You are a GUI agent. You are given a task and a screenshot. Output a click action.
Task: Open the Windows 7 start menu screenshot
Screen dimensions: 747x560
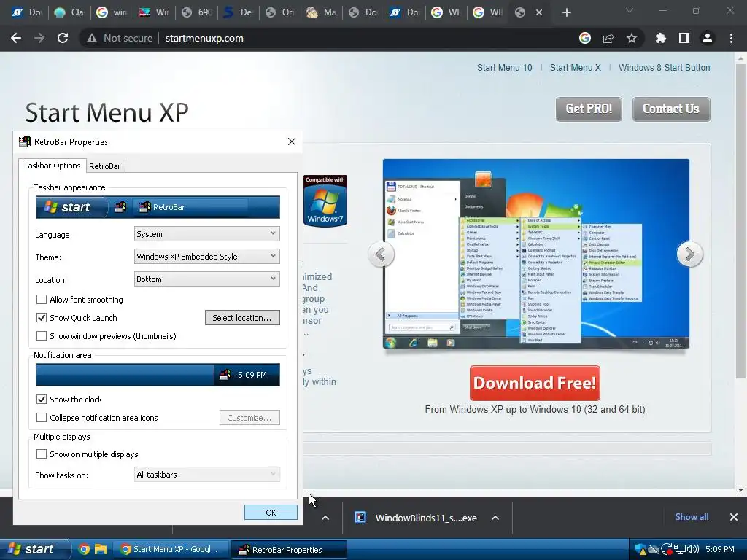coord(536,254)
